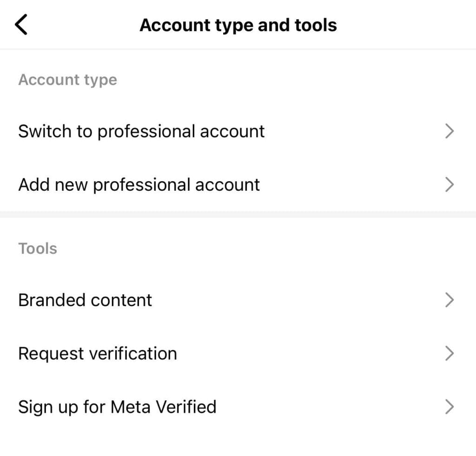Open Sign up for Meta Verified

coord(117,407)
